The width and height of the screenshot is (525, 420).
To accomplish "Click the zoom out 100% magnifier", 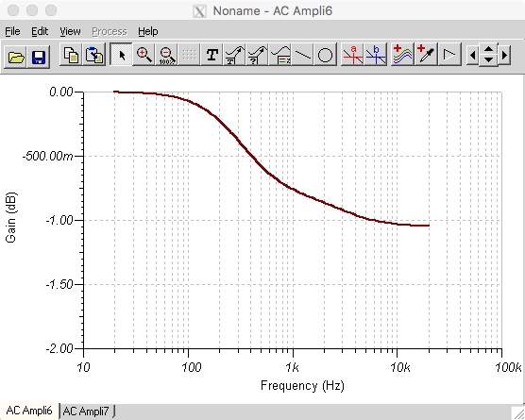I will (x=167, y=54).
